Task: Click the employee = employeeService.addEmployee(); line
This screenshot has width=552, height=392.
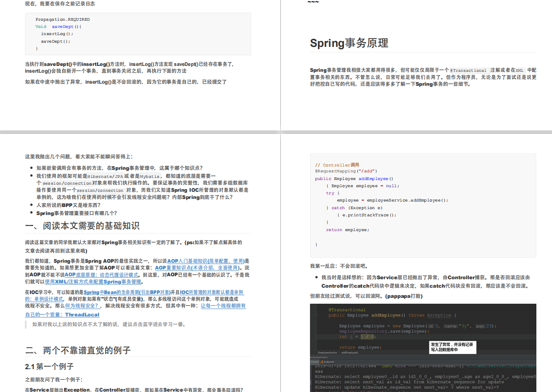Action: coord(393,200)
